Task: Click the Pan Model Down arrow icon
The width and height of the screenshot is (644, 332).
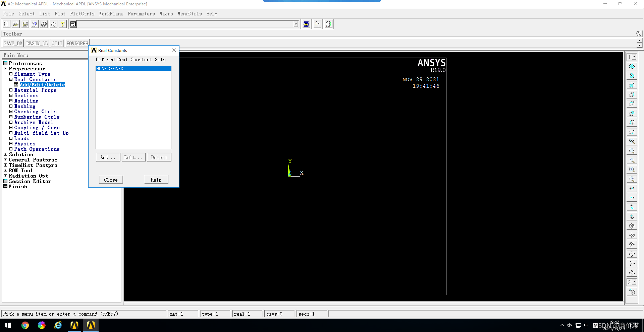Action: 632,216
